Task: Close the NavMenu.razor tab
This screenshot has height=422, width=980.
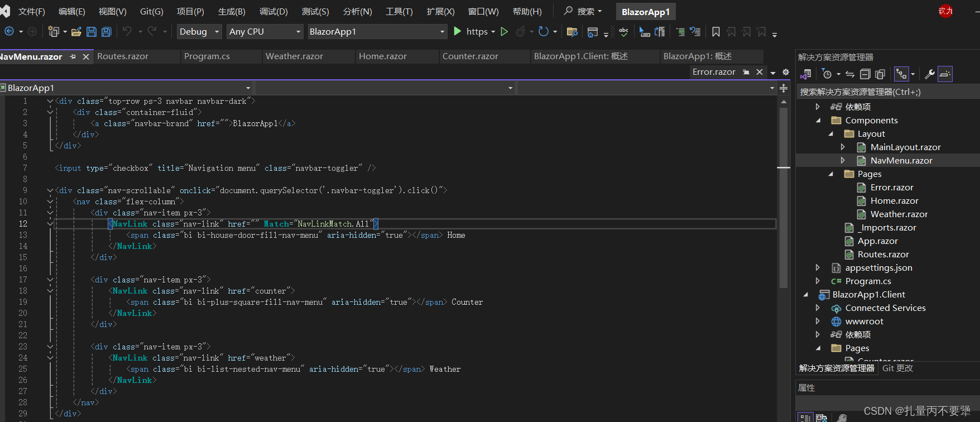Action: click(86, 57)
